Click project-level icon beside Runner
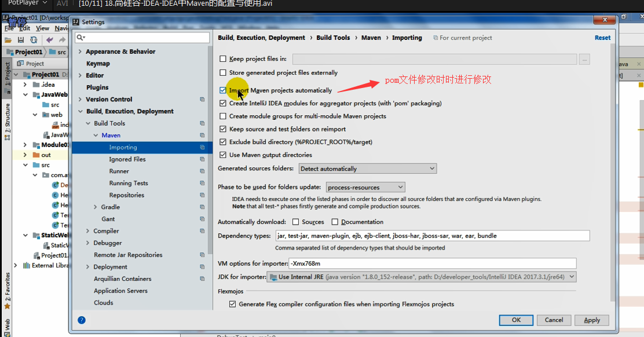 [202, 171]
